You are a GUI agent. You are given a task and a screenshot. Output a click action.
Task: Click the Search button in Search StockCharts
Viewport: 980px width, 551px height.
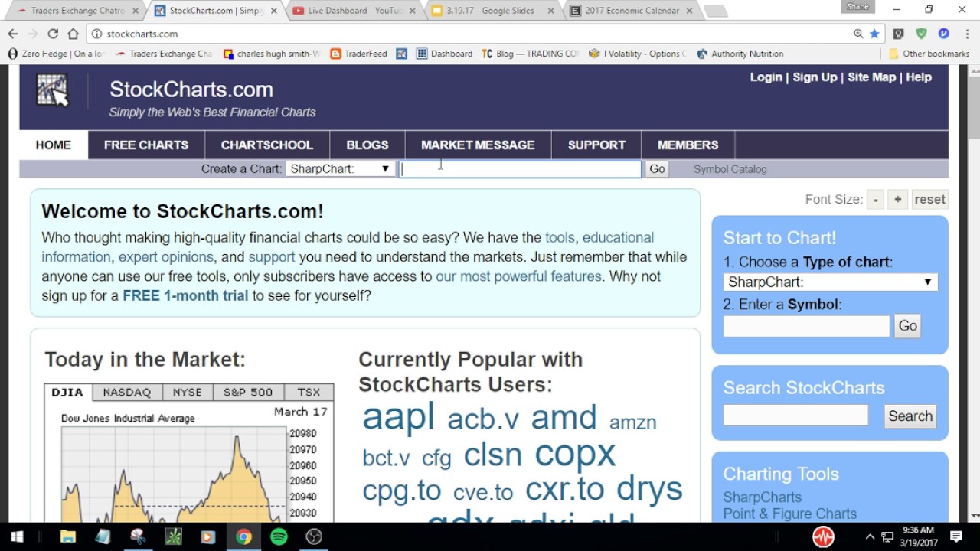click(x=910, y=416)
